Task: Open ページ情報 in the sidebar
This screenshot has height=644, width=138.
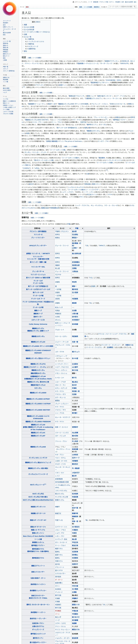Action: pyautogui.click(x=6, y=109)
